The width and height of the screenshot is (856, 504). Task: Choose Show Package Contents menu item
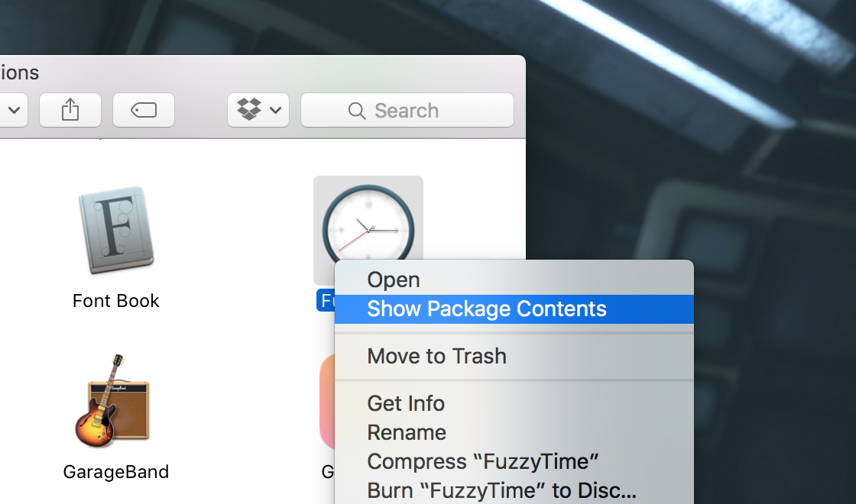487,309
